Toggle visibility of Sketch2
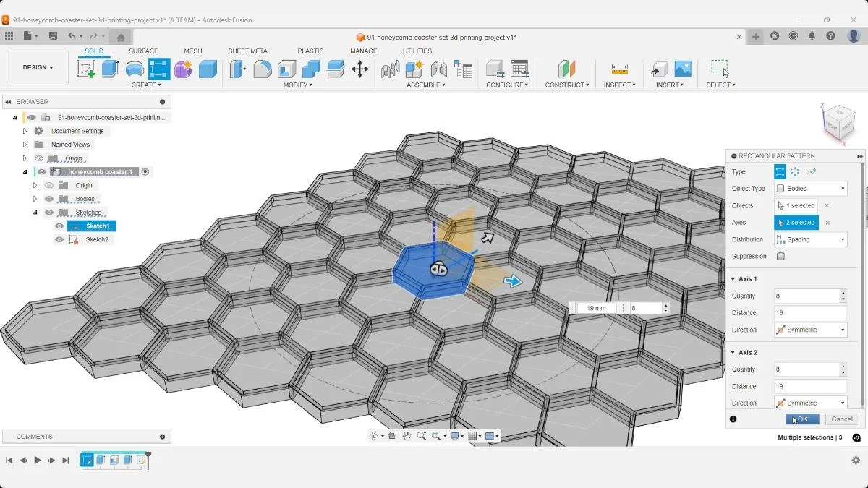The width and height of the screenshot is (868, 488). click(59, 239)
